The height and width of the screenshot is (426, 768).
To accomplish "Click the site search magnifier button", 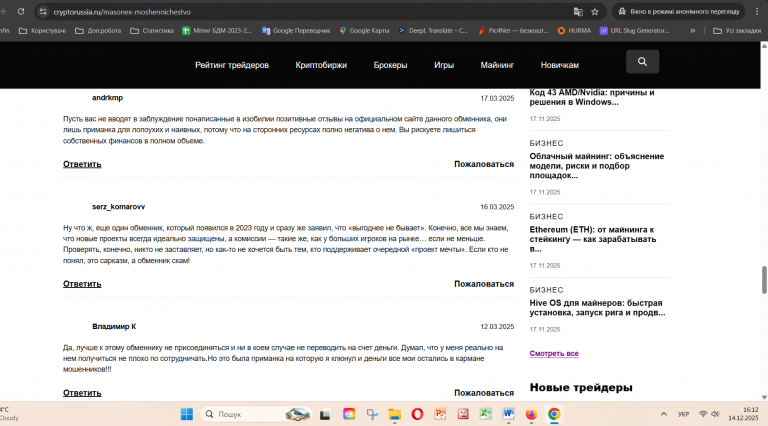I will point(642,62).
